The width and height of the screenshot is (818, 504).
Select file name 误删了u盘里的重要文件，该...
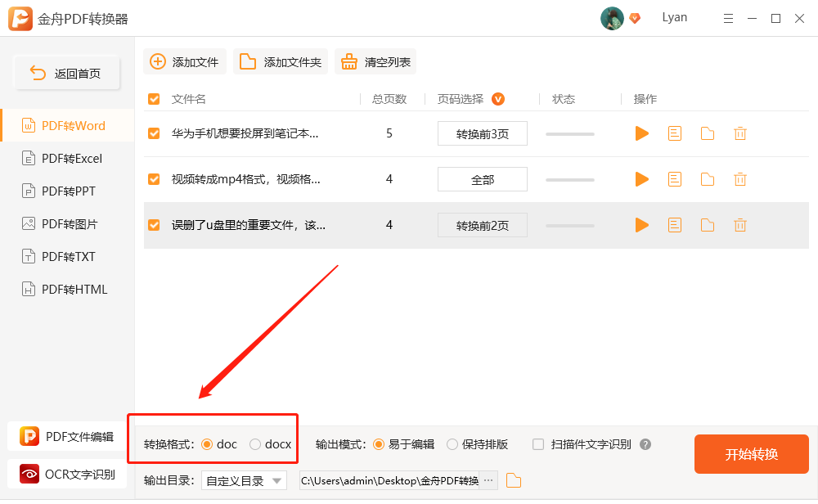[x=249, y=225]
